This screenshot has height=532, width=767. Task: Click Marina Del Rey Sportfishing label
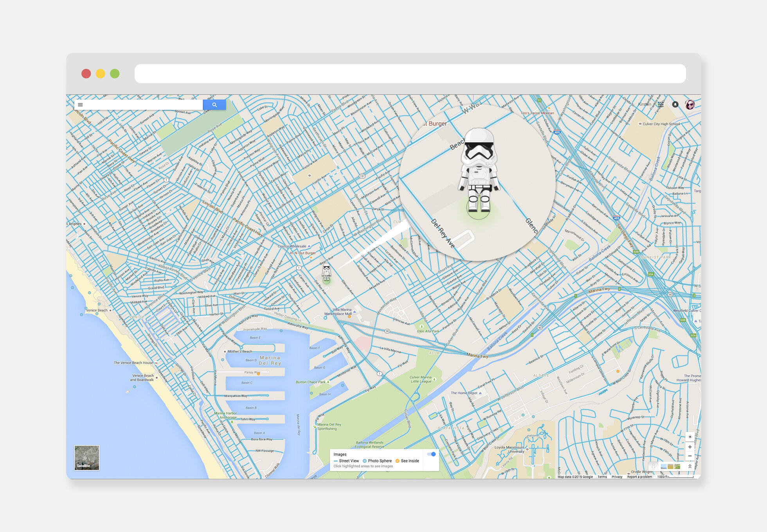coord(329,427)
